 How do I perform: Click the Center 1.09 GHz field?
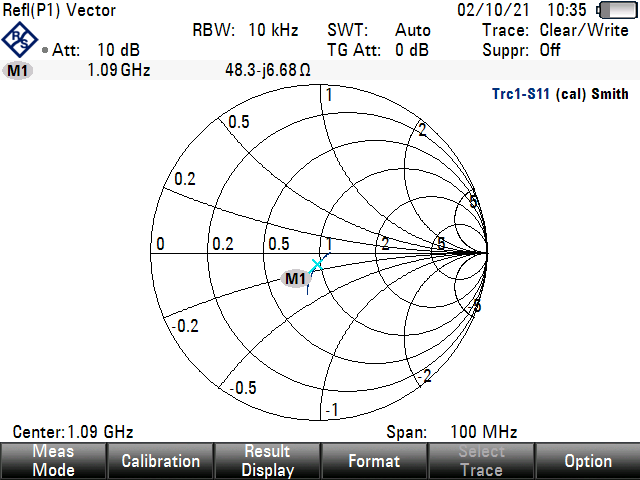tap(73, 432)
